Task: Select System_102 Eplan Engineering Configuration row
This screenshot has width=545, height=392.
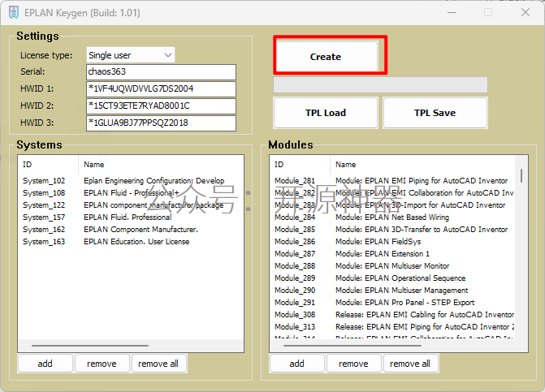Action: click(x=130, y=180)
